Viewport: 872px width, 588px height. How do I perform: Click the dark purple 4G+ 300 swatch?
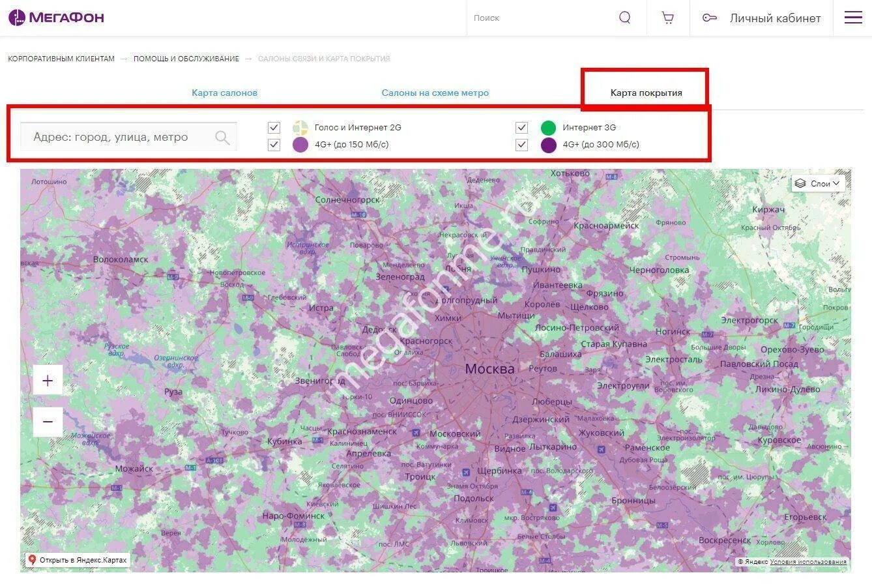549,145
